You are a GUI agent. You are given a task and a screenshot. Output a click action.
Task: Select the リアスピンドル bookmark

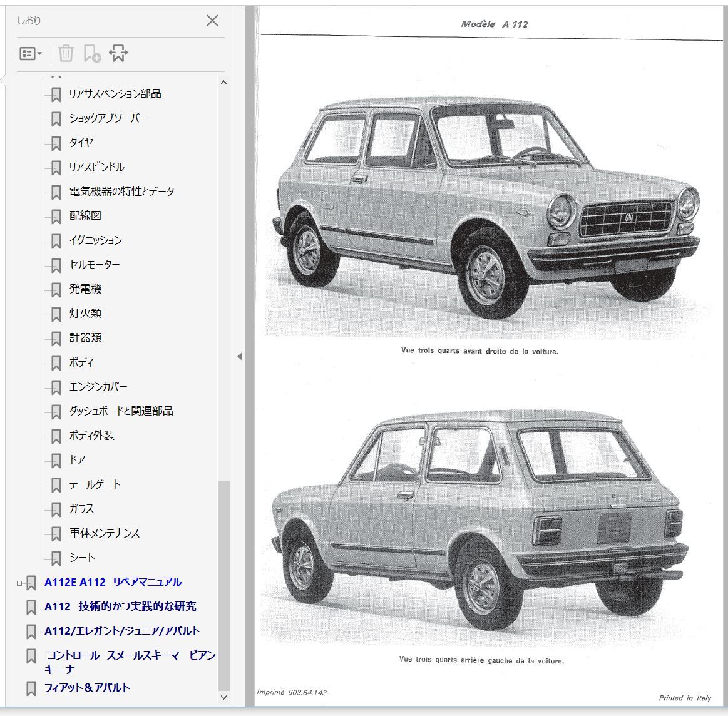(x=96, y=167)
